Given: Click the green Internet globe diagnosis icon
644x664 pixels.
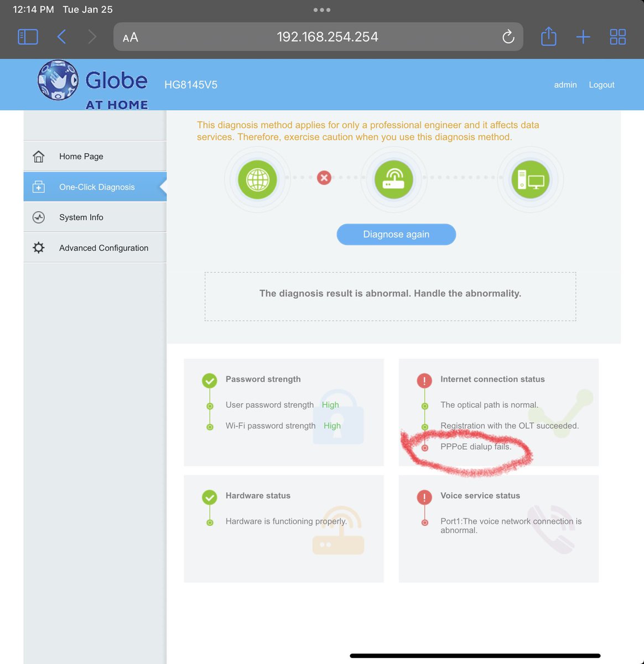Looking at the screenshot, I should click(257, 180).
